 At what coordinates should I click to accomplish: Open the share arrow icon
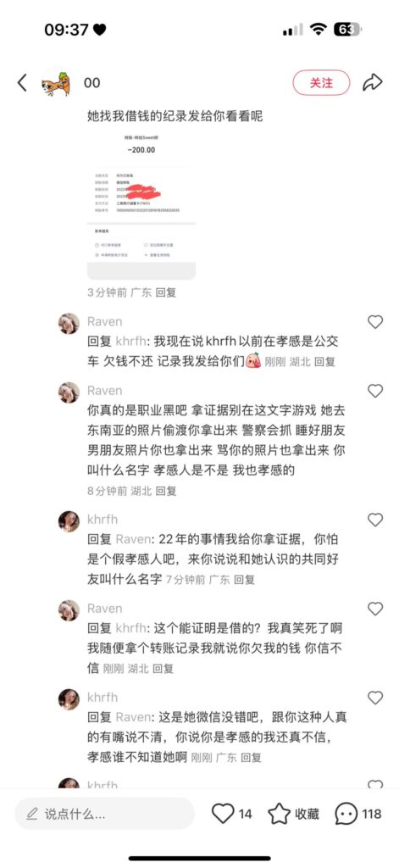click(x=373, y=82)
